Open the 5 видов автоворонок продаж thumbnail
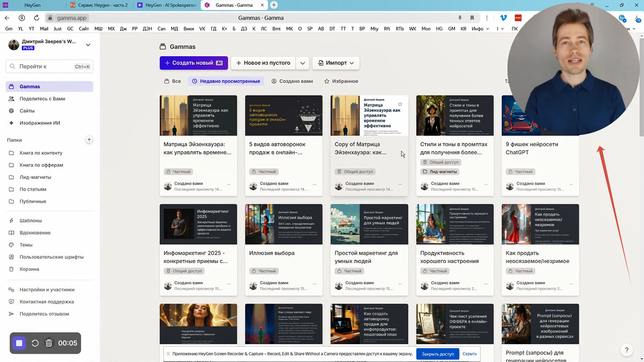 (x=283, y=116)
